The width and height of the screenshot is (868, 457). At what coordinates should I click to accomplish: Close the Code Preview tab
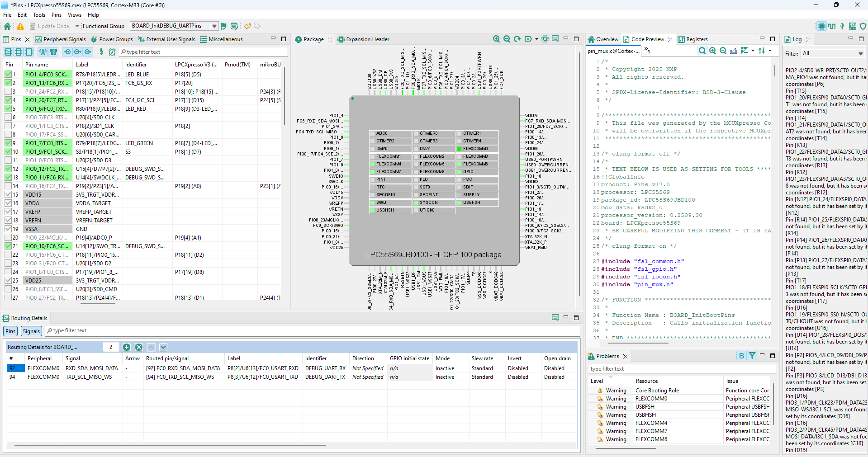[x=670, y=39]
